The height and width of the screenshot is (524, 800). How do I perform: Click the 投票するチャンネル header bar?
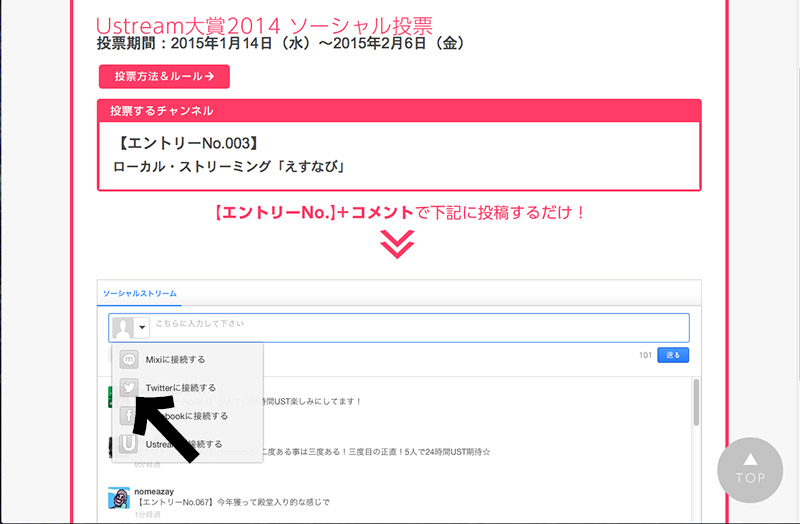click(x=399, y=111)
